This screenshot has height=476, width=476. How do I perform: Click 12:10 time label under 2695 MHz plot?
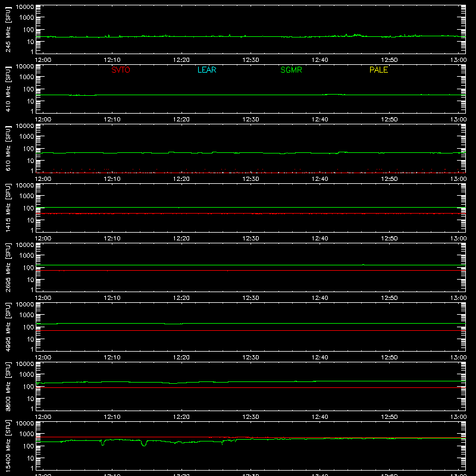pos(112,298)
